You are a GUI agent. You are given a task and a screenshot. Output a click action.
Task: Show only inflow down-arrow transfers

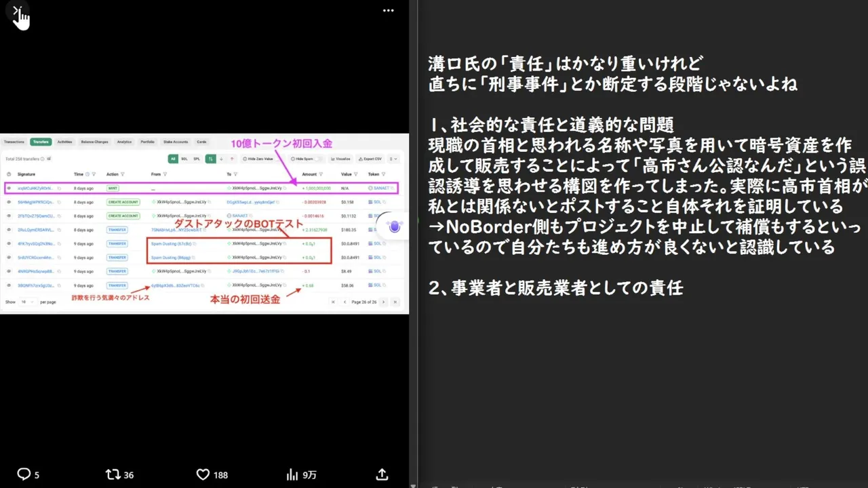(221, 159)
